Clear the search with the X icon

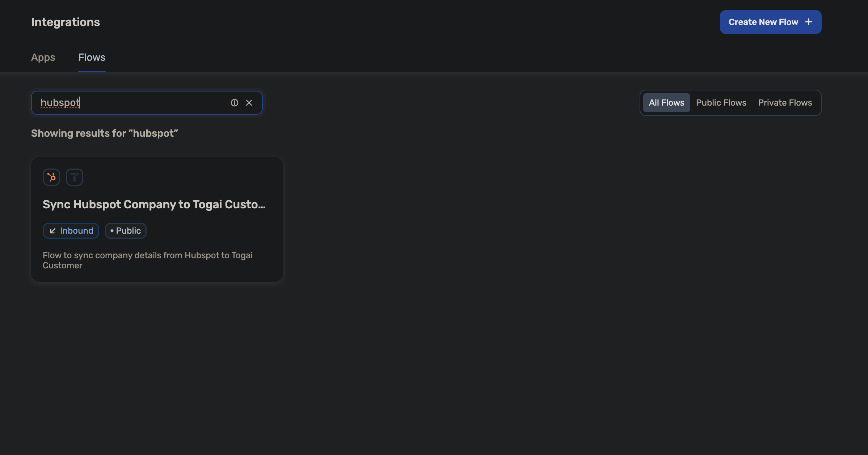tap(249, 103)
